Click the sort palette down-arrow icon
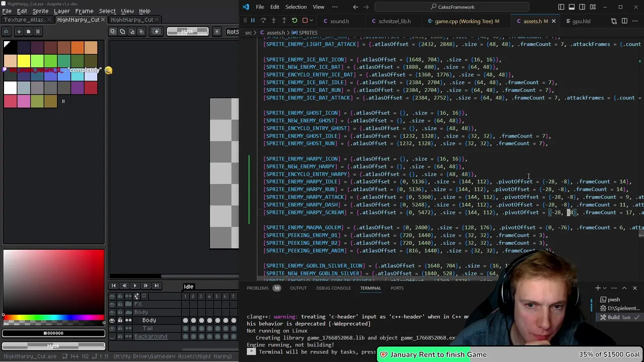The image size is (644, 362). coord(19,31)
